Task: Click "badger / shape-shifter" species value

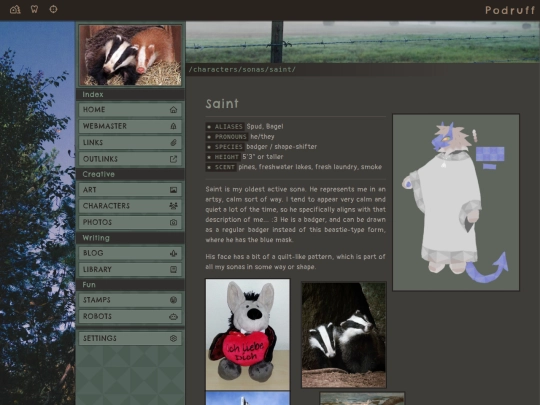Action: 282,147
